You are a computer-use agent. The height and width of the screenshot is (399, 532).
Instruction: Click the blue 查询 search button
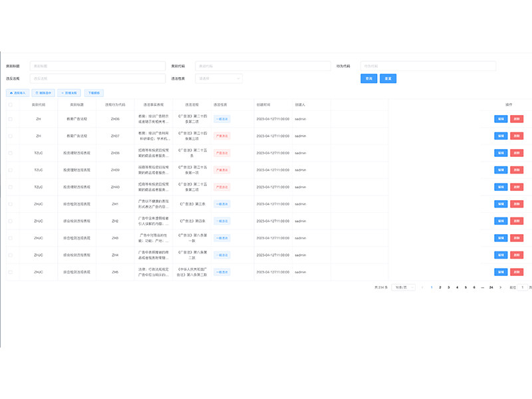368,78
